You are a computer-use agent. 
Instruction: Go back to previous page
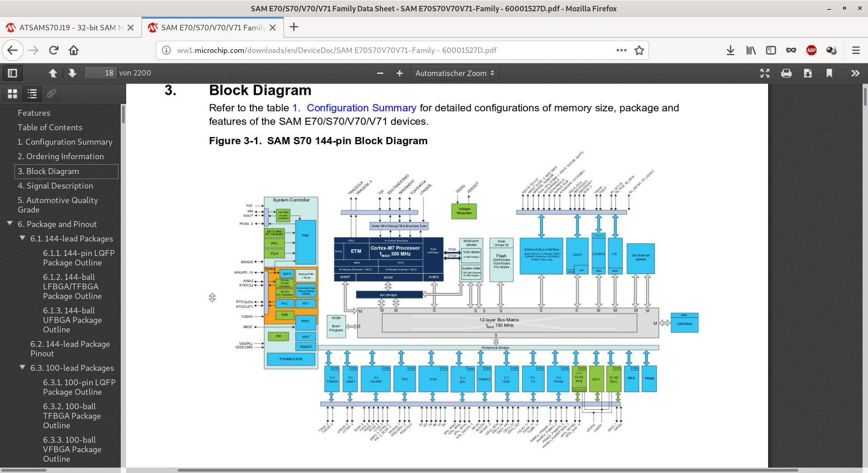click(13, 50)
